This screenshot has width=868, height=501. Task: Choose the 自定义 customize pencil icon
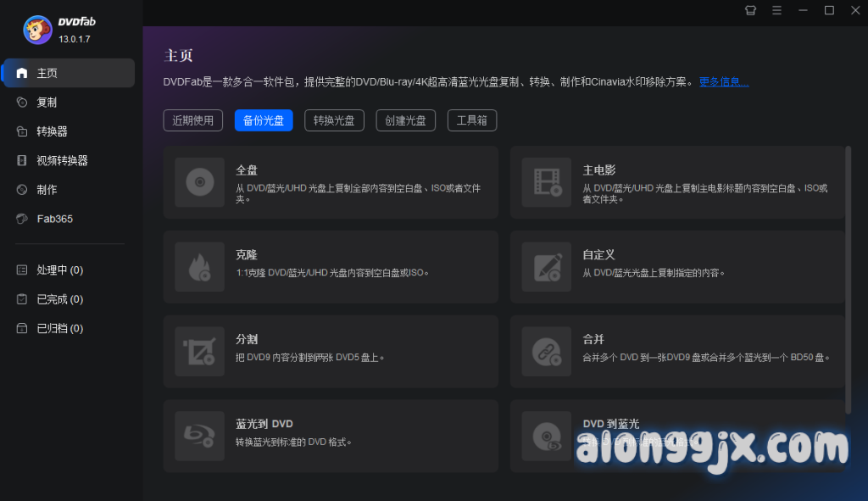547,267
